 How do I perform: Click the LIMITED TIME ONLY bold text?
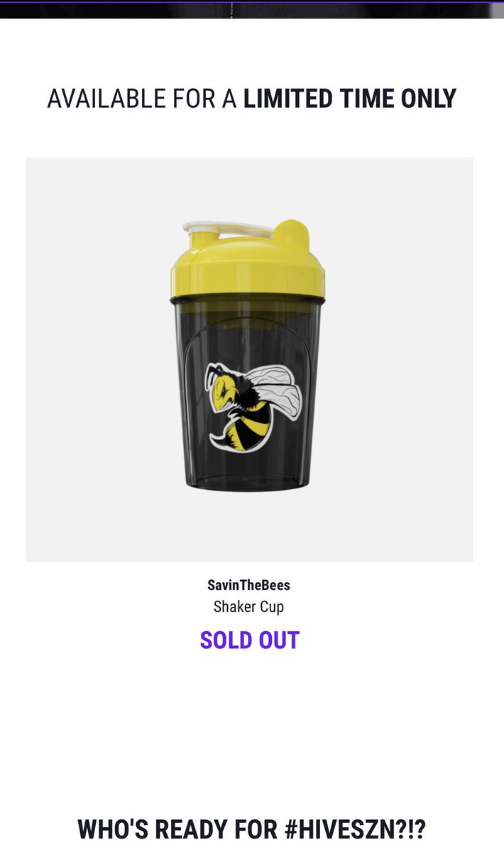click(x=350, y=99)
